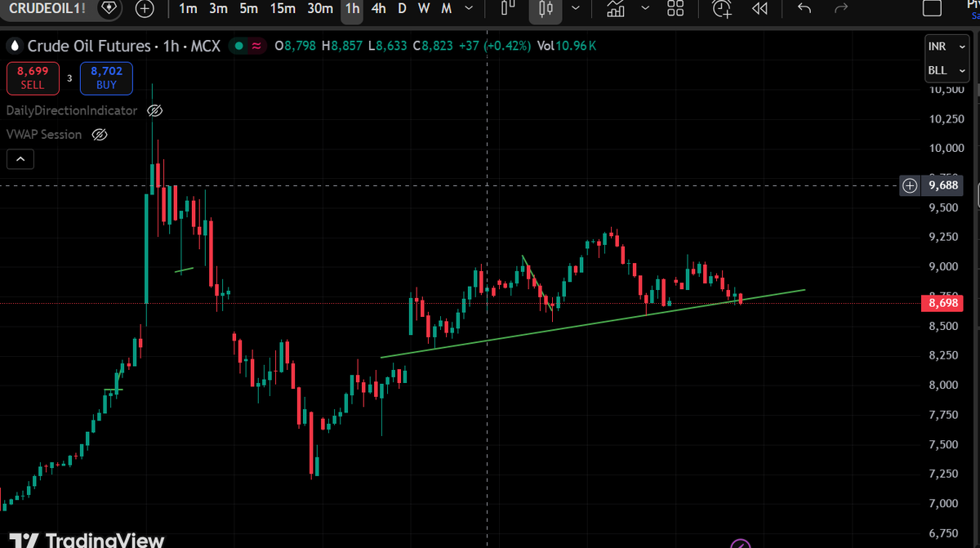The width and height of the screenshot is (980, 548).
Task: Switch to the 3m timeframe
Action: pos(218,8)
